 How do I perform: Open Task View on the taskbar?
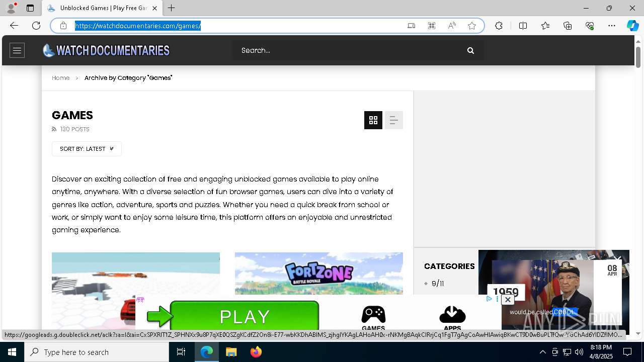click(x=181, y=352)
